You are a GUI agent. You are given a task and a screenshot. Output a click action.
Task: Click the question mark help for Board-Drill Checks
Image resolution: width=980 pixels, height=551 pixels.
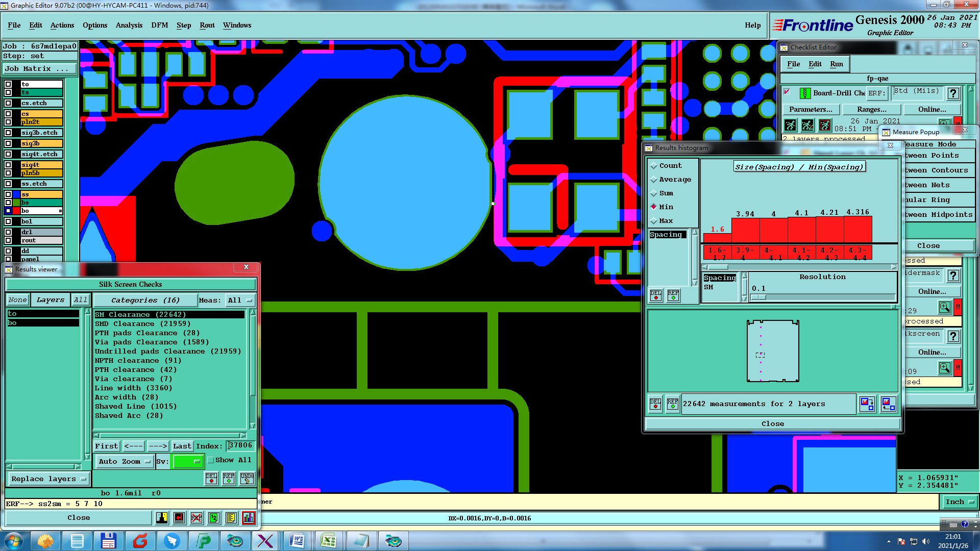[x=953, y=93]
